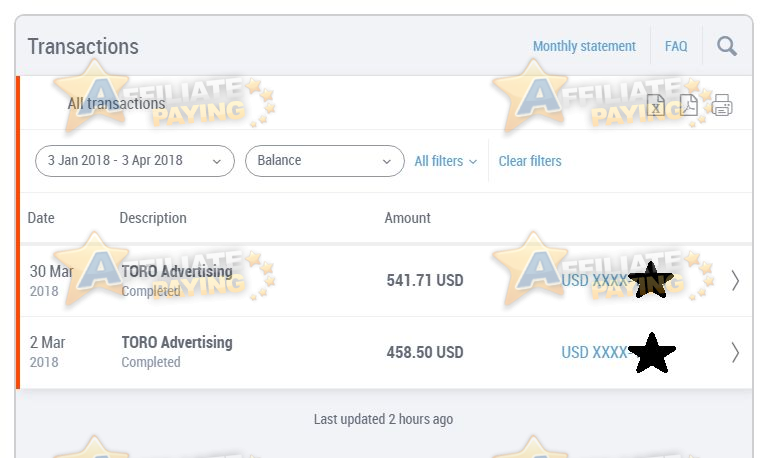Export transactions to Excel file icon
The width and height of the screenshot is (760, 458).
click(655, 105)
